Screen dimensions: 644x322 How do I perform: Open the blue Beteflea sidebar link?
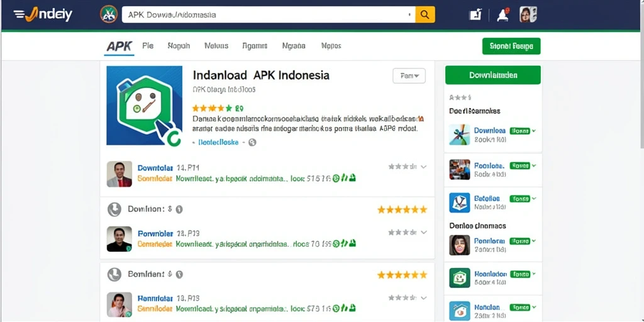[x=487, y=198]
